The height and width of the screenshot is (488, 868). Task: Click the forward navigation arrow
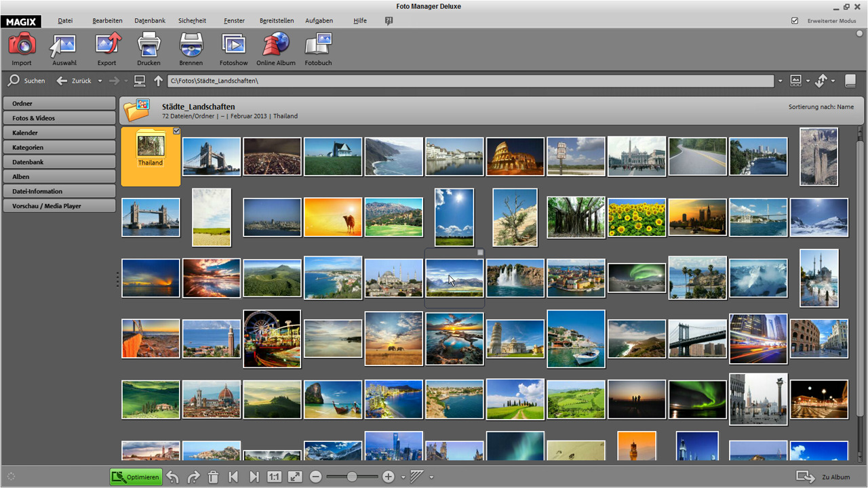[x=114, y=81]
